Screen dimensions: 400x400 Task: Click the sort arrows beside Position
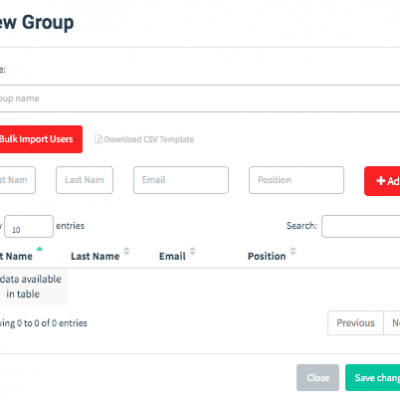click(x=293, y=251)
